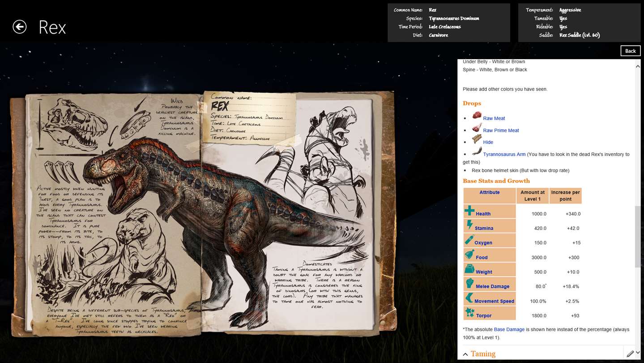Image resolution: width=644 pixels, height=363 pixels.
Task: Click the Base Stats and Growth heading
Action: tap(496, 181)
